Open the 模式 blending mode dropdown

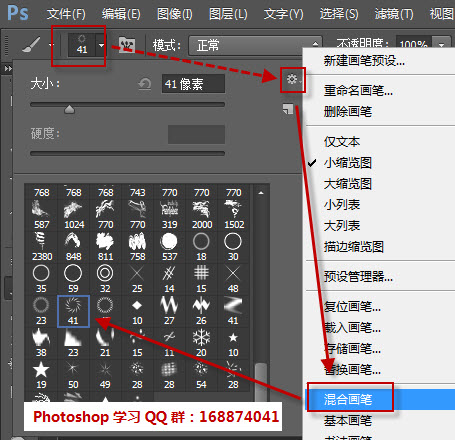255,45
